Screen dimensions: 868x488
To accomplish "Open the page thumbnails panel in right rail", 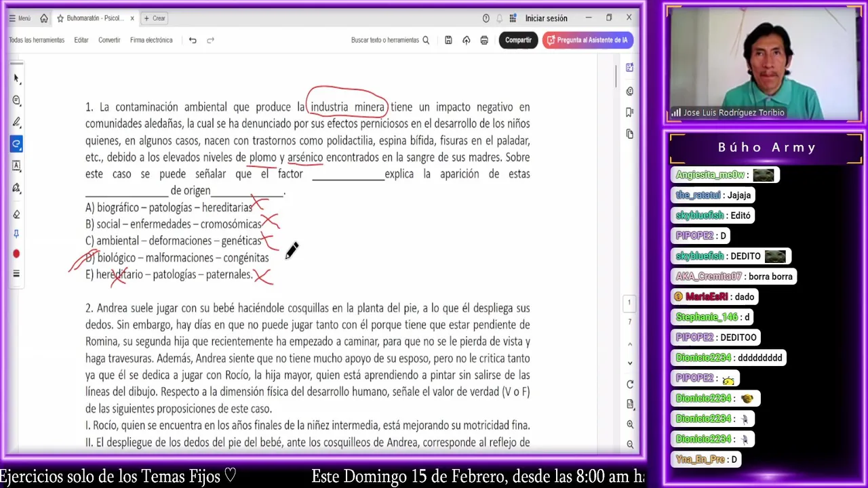I will pyautogui.click(x=630, y=134).
